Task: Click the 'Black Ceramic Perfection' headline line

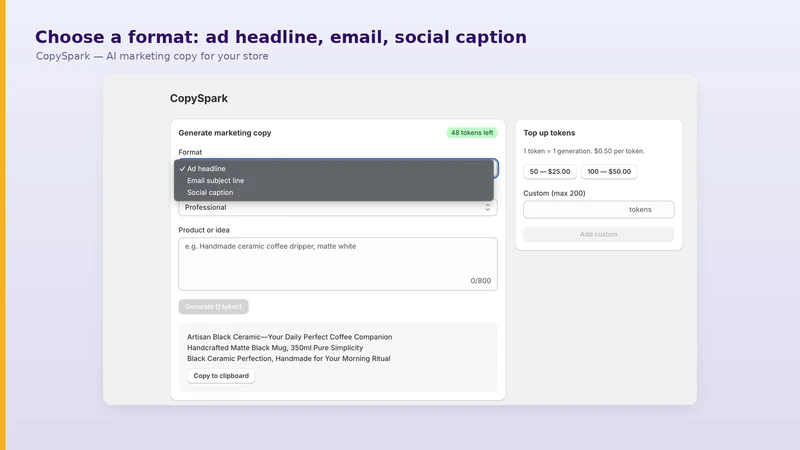Action: tap(289, 359)
